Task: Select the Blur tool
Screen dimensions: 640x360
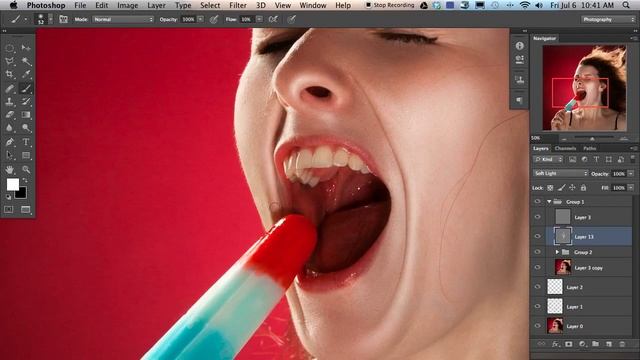Action: 9,128
